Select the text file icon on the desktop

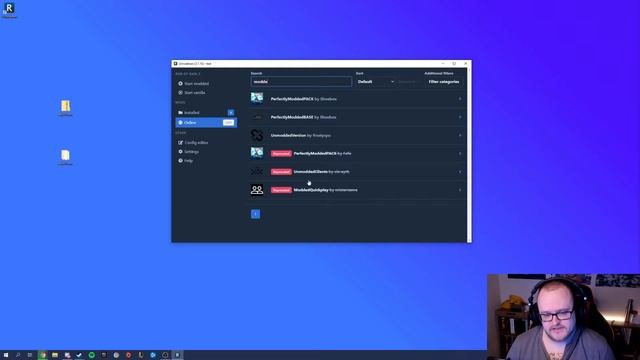pos(65,157)
